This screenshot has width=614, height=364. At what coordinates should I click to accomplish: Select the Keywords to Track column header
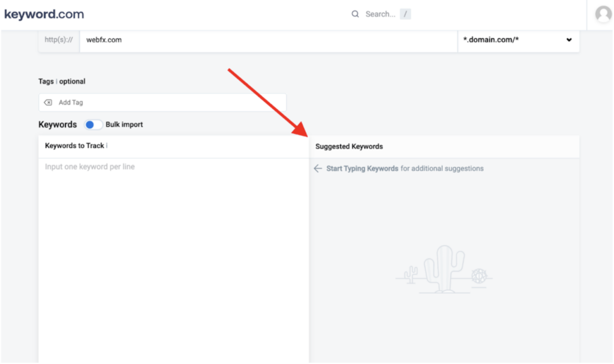coord(74,146)
